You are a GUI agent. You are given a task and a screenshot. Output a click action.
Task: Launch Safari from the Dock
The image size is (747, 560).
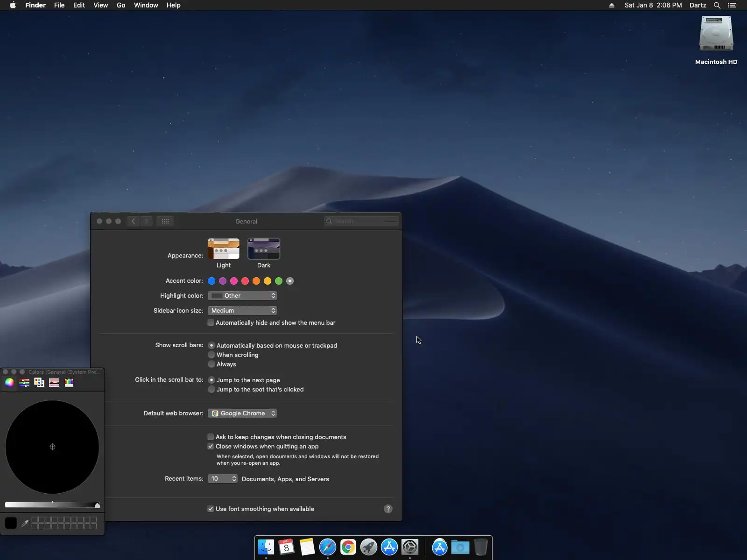pos(328,547)
